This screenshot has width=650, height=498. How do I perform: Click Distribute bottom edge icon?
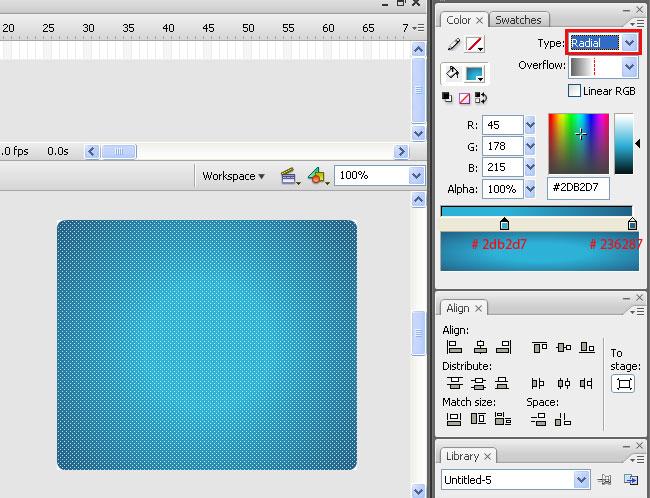point(502,383)
